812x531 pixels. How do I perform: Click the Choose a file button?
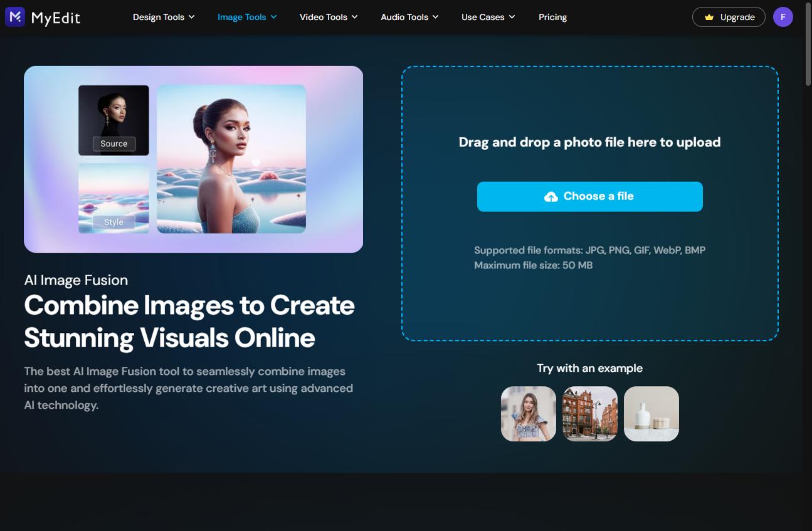[x=589, y=196]
